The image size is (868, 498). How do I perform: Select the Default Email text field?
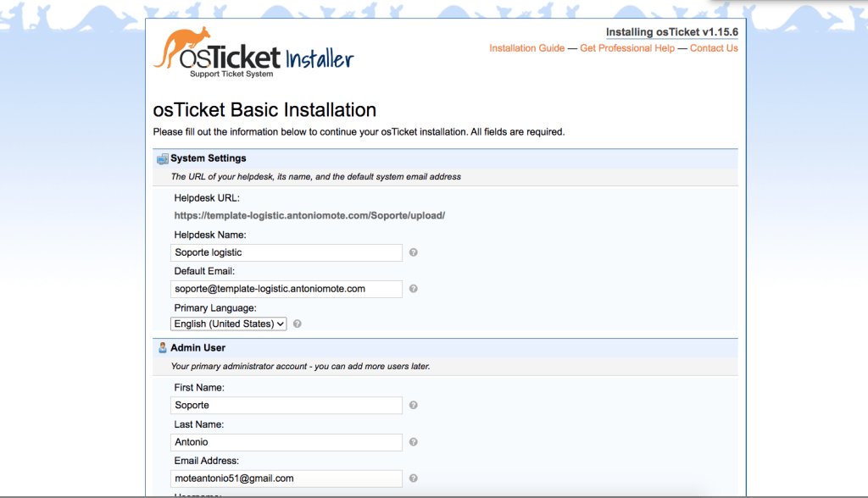287,289
